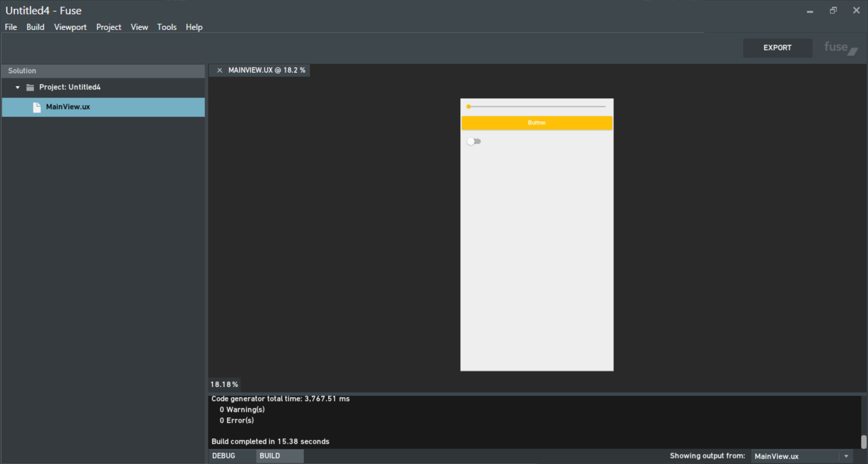This screenshot has width=868, height=464.
Task: Open the 'Showing output from' dropdown
Action: click(795, 456)
